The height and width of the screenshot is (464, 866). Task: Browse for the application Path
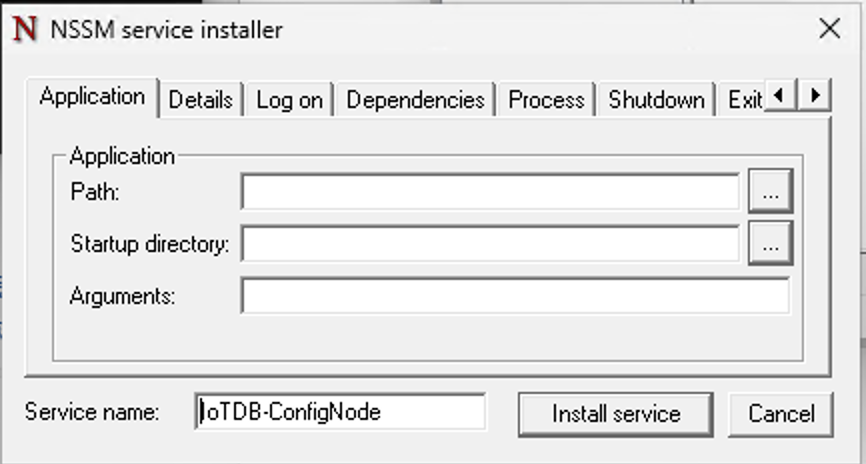tap(770, 192)
